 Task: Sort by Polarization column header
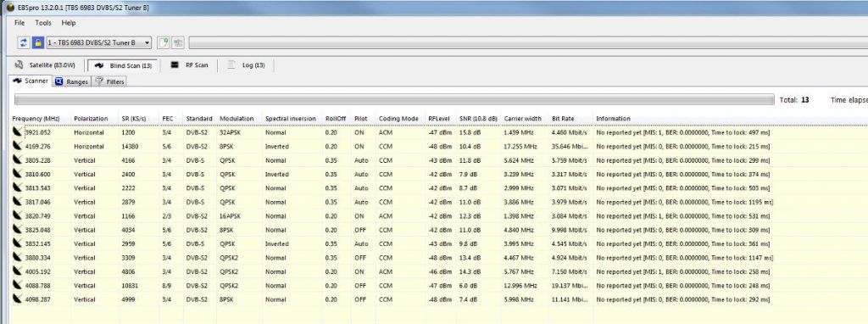pyautogui.click(x=91, y=119)
